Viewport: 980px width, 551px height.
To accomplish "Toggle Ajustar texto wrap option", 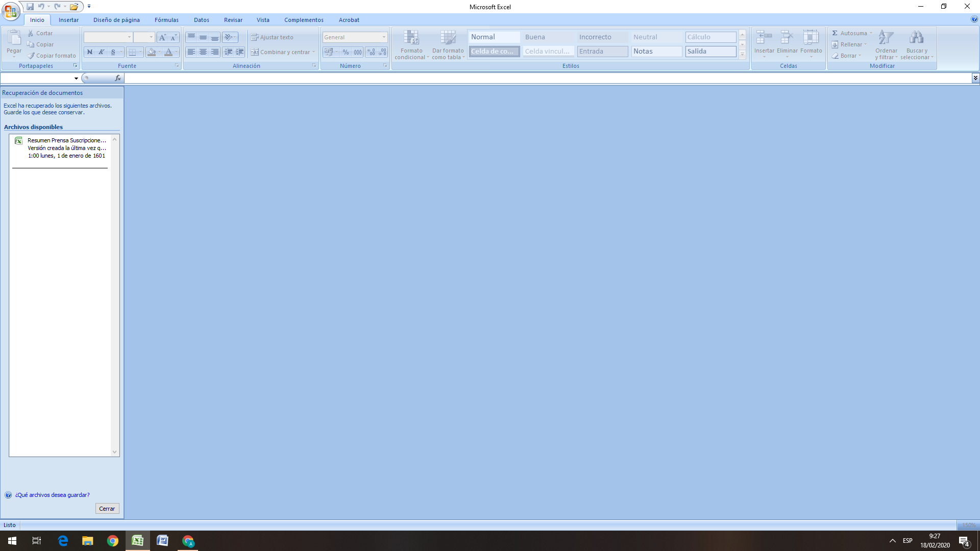I will [x=272, y=37].
